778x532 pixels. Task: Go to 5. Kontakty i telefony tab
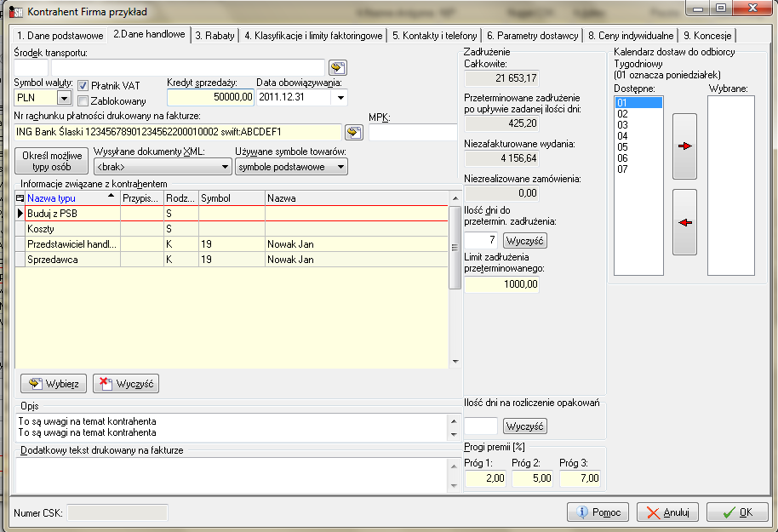click(434, 36)
